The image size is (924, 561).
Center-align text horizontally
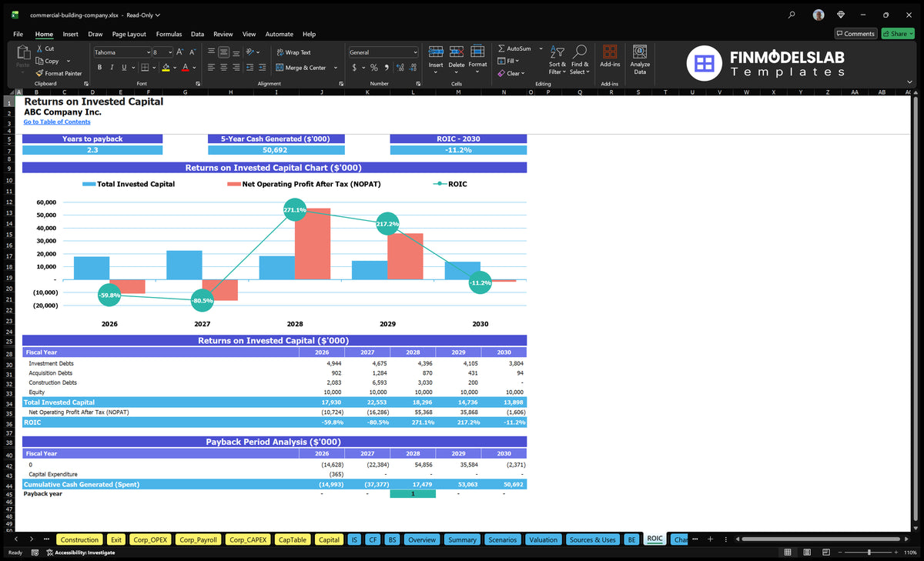(x=224, y=67)
